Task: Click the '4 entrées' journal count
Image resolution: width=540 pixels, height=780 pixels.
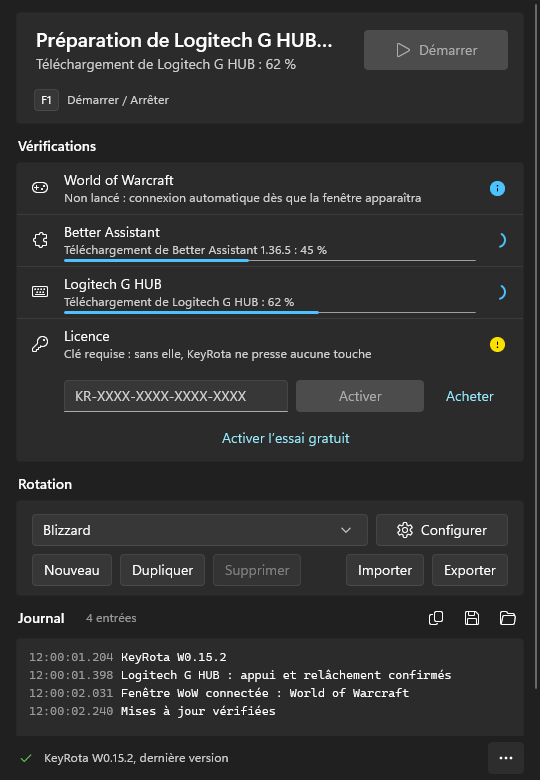Action: [x=111, y=618]
